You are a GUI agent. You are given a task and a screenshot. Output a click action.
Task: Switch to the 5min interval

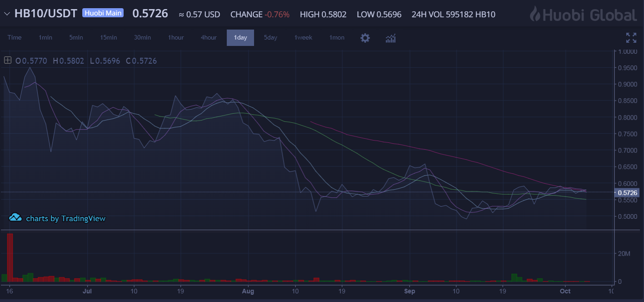[x=76, y=38]
